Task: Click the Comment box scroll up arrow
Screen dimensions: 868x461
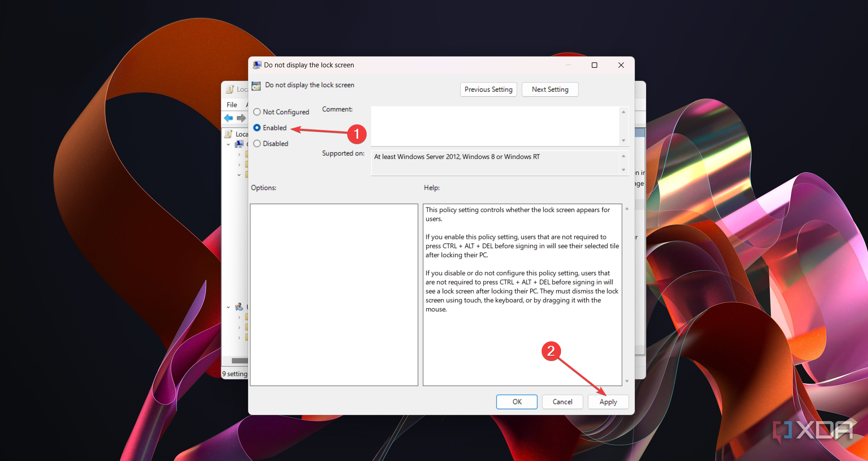Action: coord(623,112)
